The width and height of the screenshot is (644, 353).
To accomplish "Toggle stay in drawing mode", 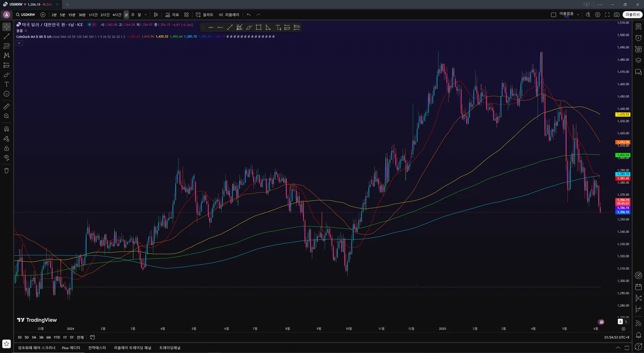I will [6, 139].
